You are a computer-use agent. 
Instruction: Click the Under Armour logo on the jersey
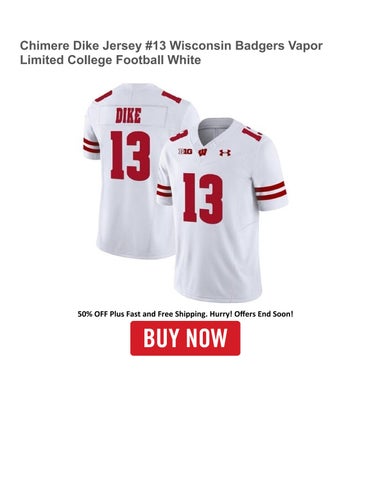pyautogui.click(x=225, y=153)
